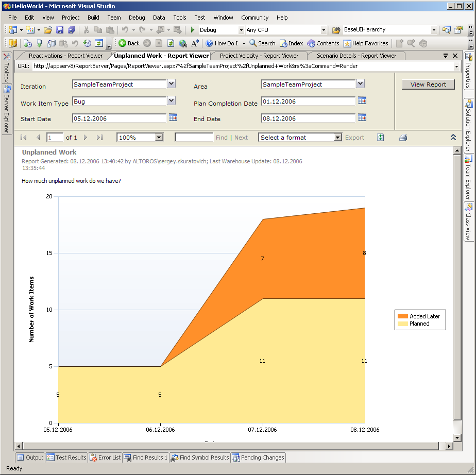
Task: Open calendar for Plan Completion Date
Action: click(362, 100)
